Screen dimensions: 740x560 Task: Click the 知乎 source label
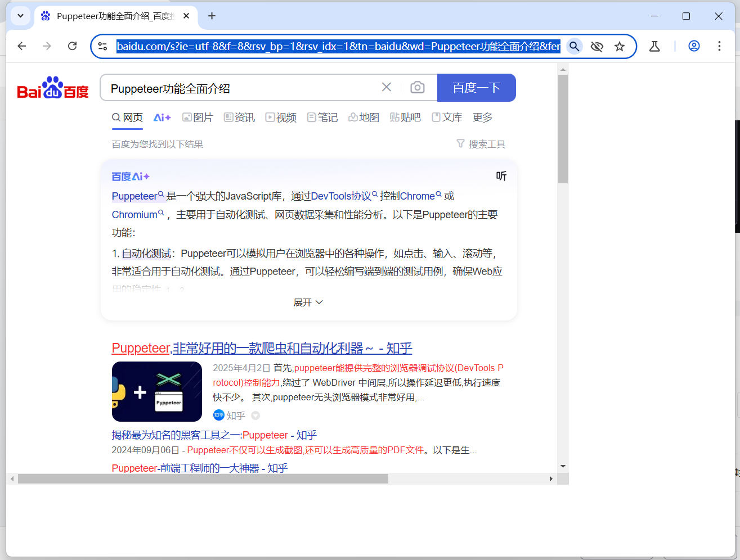tap(236, 416)
